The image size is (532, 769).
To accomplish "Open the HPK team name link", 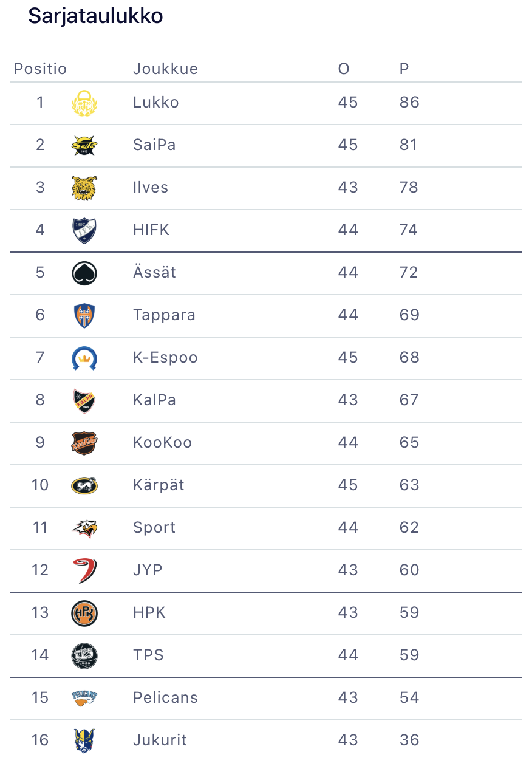I will pos(149,613).
